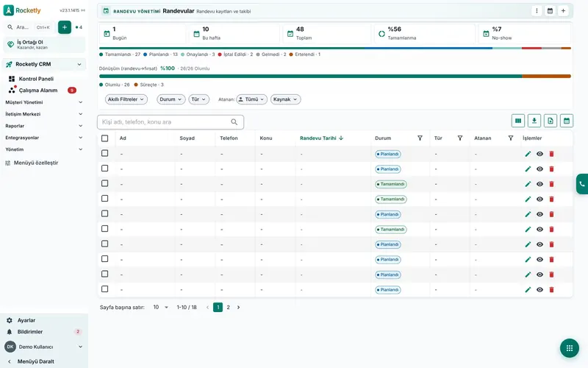Tick checkbox of last appointment row

(x=104, y=289)
